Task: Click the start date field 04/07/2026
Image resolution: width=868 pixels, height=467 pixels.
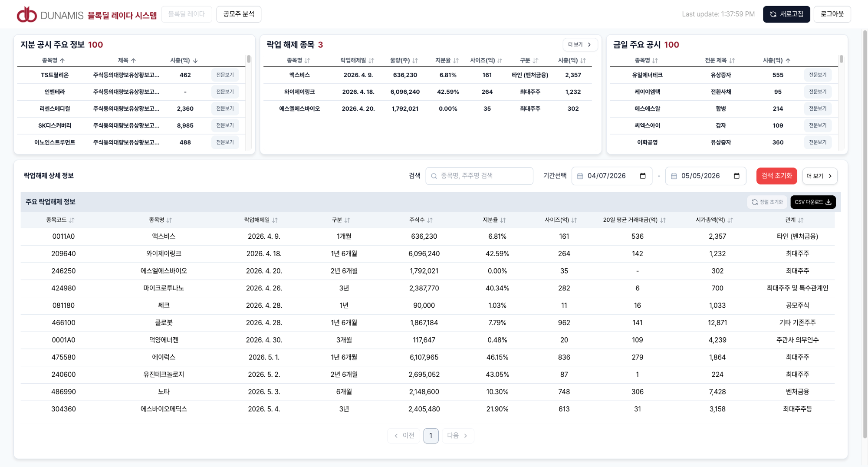Action: coord(612,176)
